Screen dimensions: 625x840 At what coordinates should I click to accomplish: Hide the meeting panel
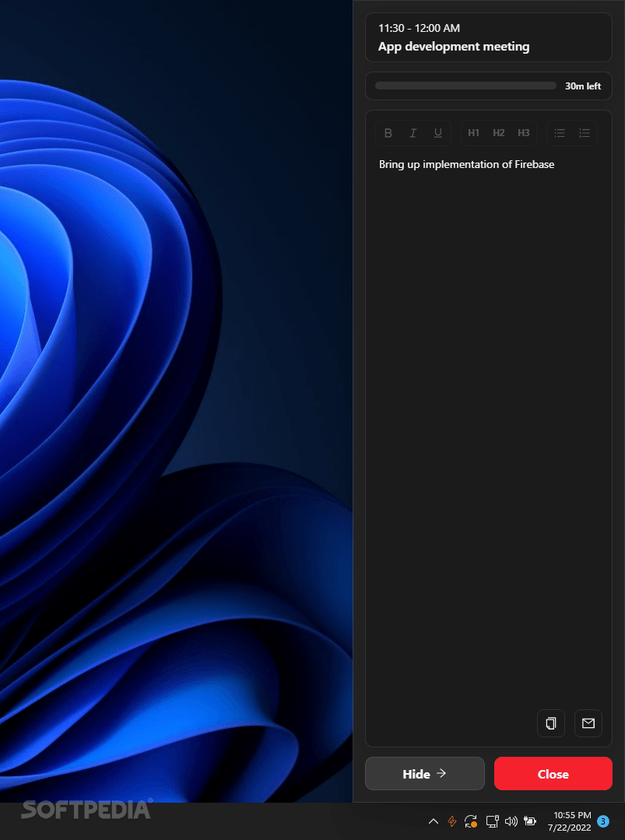pyautogui.click(x=424, y=774)
